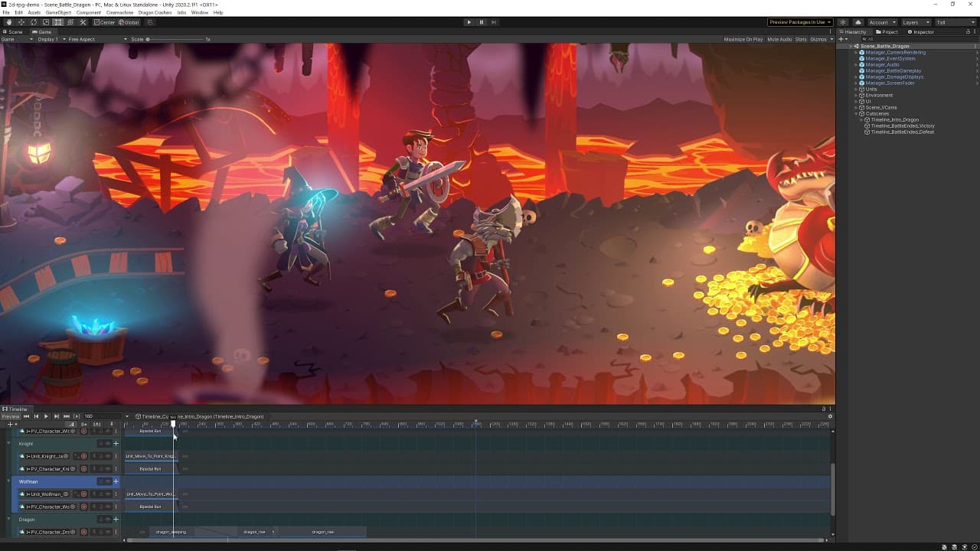Open custom editor tools wrench icon

click(x=83, y=22)
